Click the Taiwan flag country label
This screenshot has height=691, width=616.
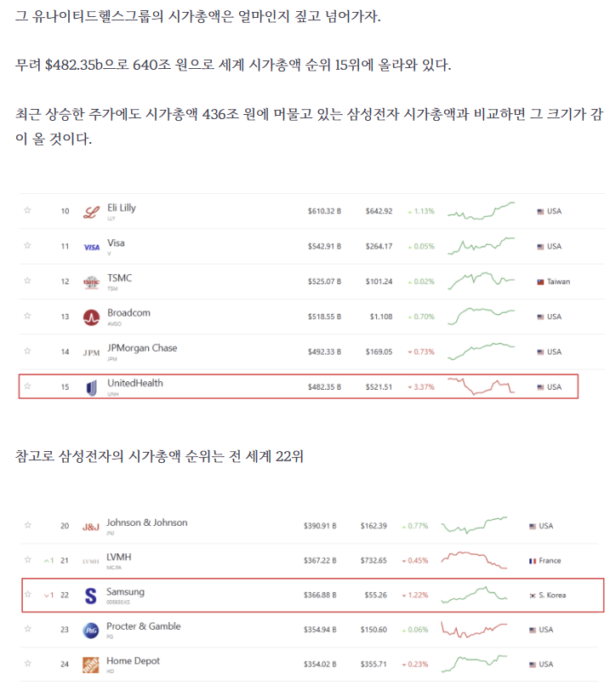click(553, 282)
